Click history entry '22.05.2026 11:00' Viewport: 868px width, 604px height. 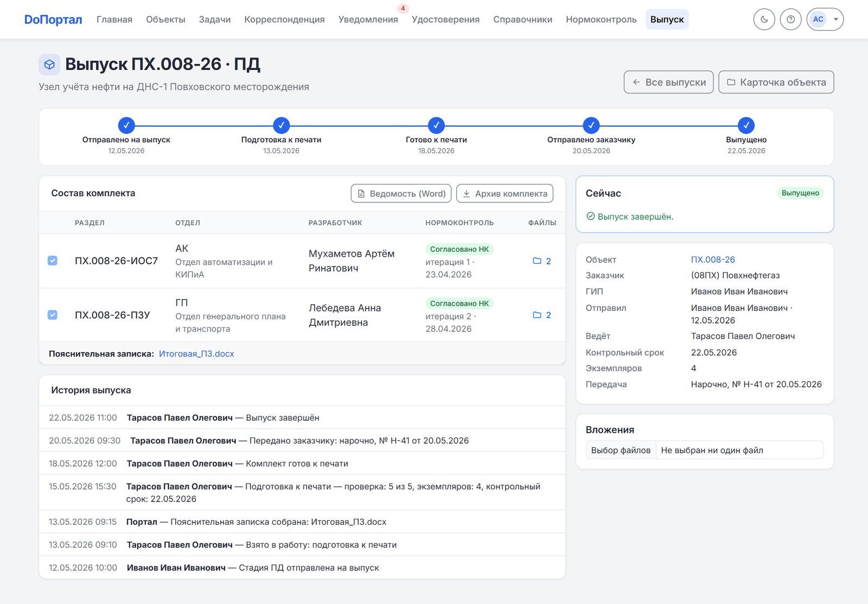302,418
